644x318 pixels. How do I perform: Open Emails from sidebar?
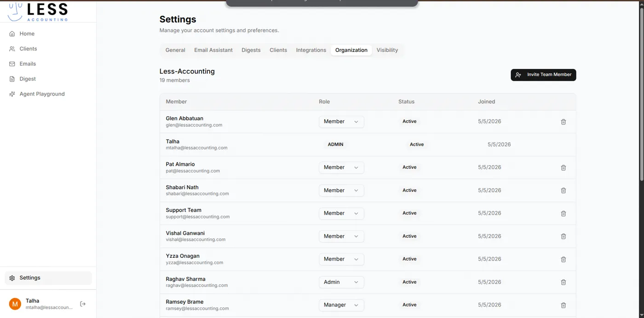48,64
